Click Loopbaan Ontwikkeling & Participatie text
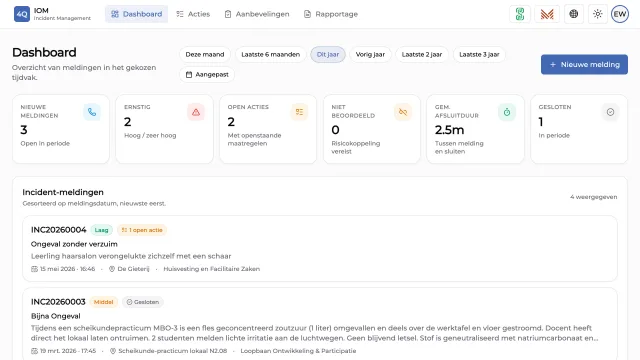 tap(298, 351)
